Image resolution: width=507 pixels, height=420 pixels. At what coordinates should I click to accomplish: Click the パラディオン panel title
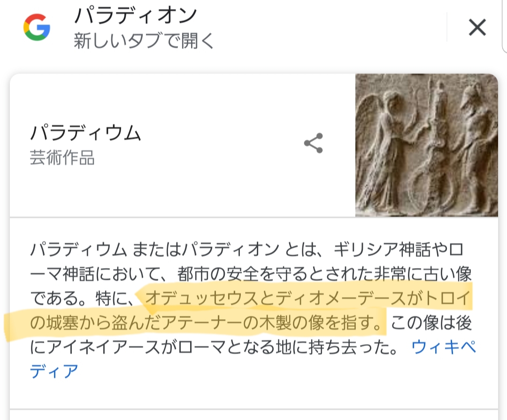click(x=135, y=16)
